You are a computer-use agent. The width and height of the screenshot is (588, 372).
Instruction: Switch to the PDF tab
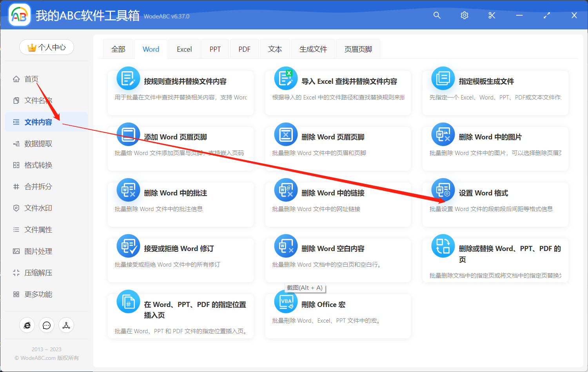pos(244,49)
